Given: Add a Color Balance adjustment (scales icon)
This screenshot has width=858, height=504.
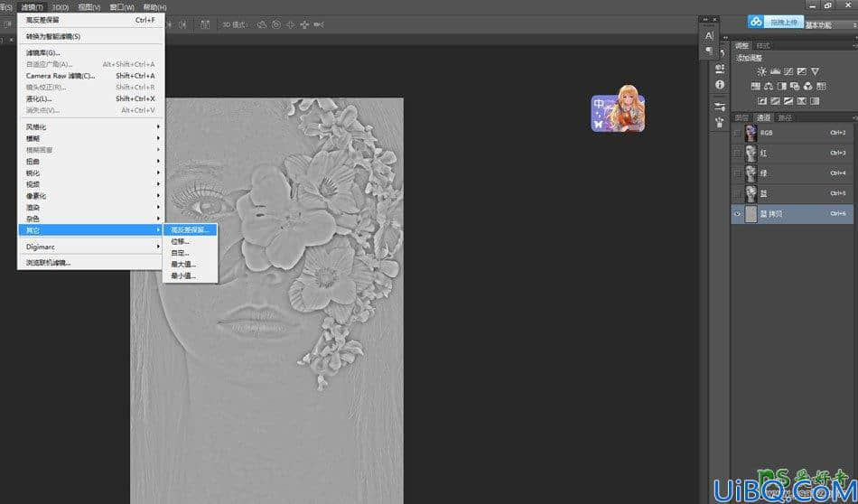Looking at the screenshot, I should tap(769, 87).
